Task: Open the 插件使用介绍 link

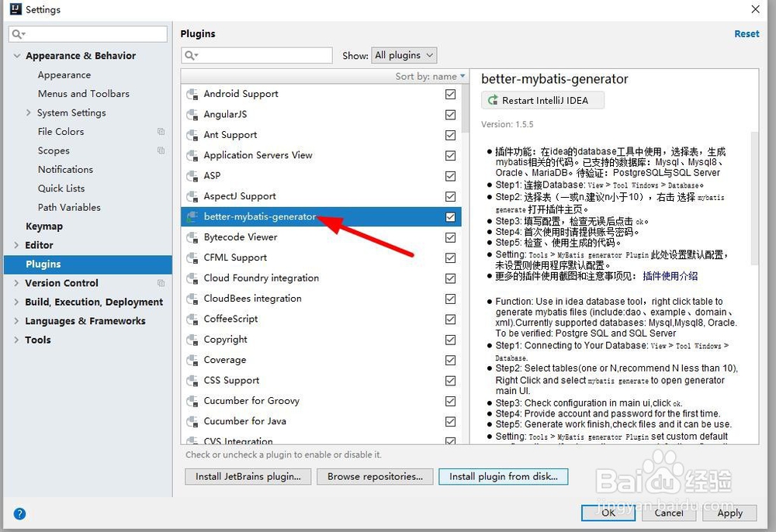Action: [670, 276]
